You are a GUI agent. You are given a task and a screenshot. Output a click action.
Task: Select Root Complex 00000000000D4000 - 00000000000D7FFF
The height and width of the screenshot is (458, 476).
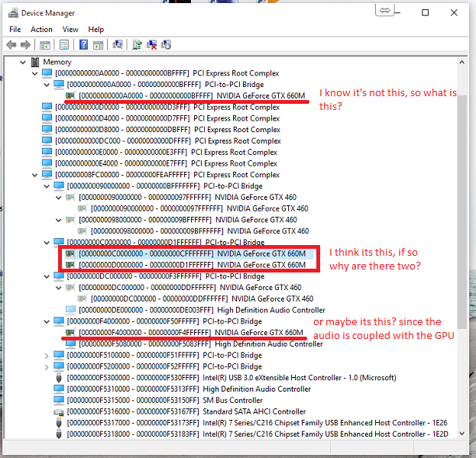click(x=167, y=118)
